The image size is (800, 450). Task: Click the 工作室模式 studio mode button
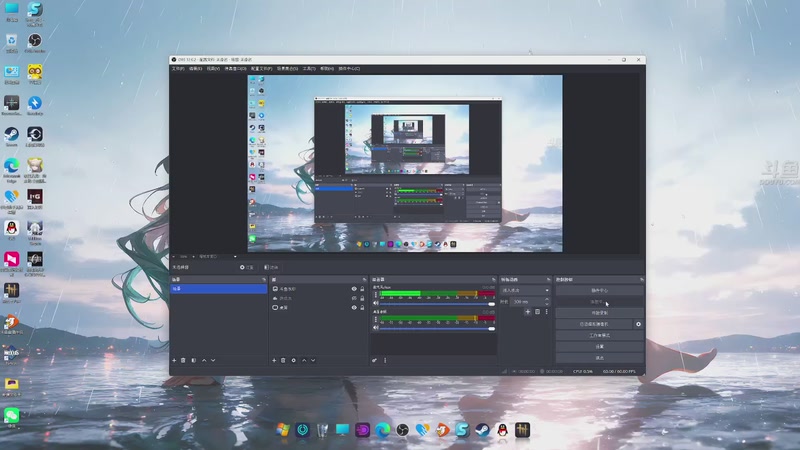tap(599, 335)
